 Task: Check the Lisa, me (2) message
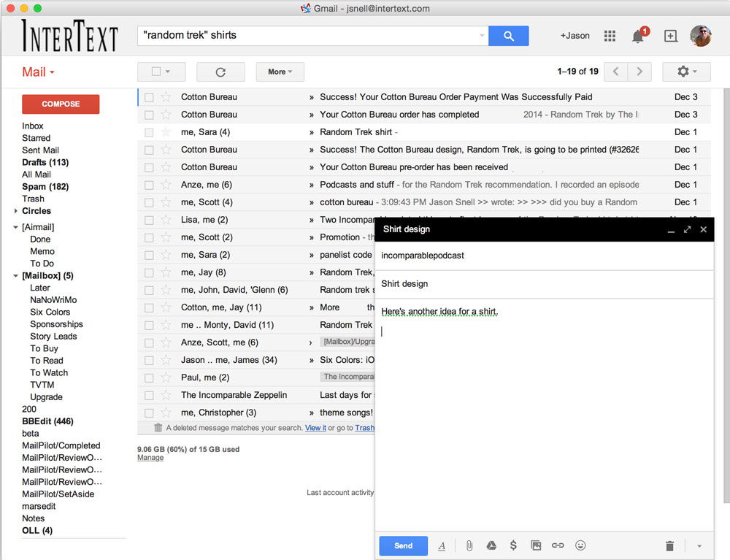click(x=149, y=220)
